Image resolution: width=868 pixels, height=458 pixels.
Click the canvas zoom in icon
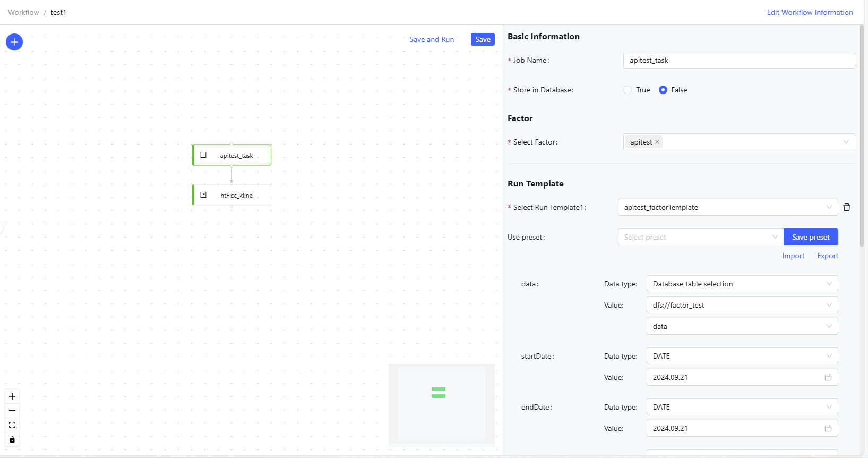(x=12, y=396)
